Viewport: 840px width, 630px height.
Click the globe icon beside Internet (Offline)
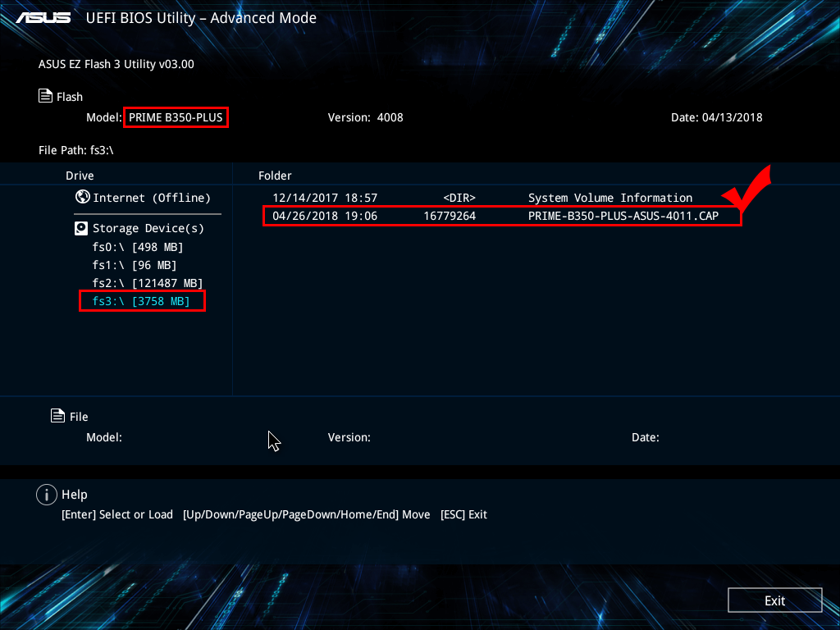[x=83, y=197]
